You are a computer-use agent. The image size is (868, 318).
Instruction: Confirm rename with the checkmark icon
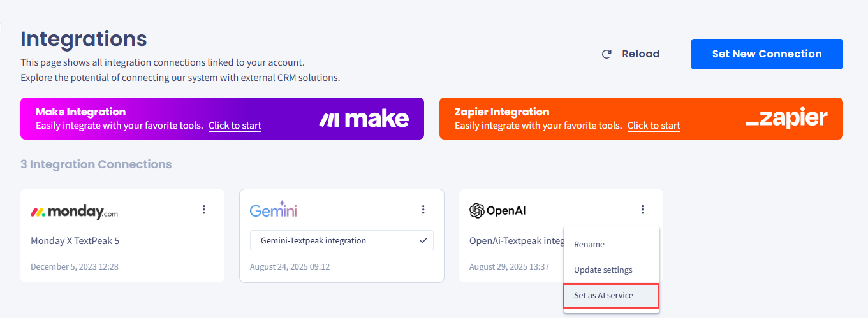pyautogui.click(x=423, y=240)
